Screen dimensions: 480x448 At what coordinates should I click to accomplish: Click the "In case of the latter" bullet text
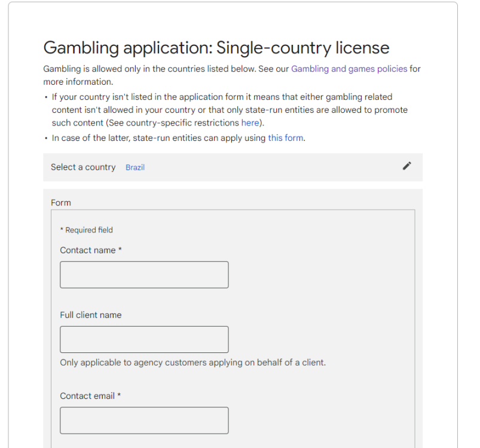[179, 138]
